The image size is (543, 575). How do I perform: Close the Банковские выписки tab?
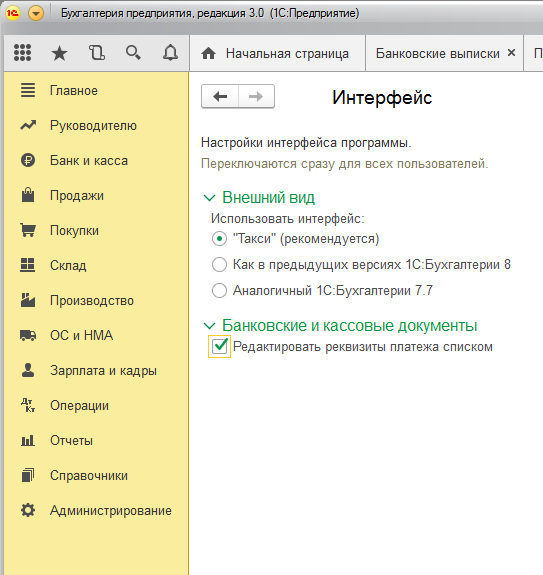pos(511,53)
